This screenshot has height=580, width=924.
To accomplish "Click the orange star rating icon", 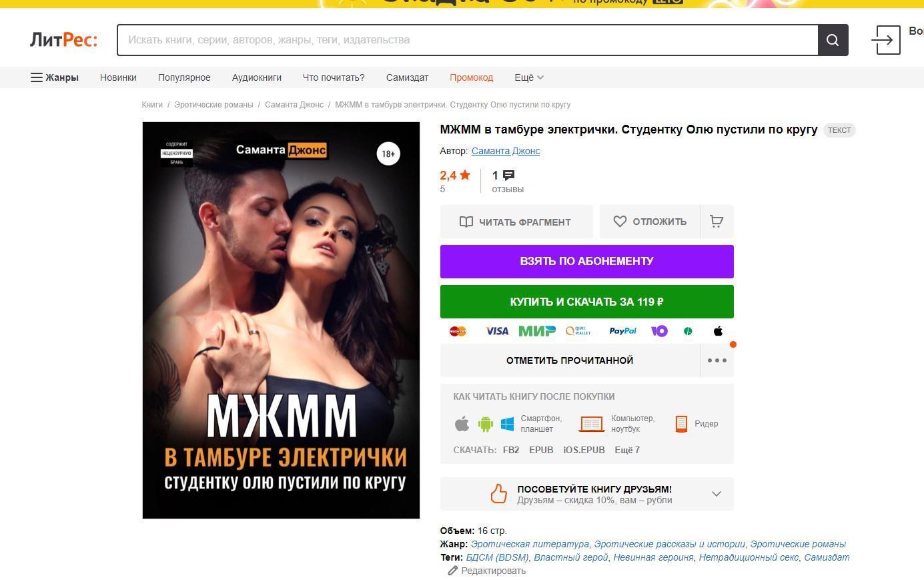I will (465, 175).
